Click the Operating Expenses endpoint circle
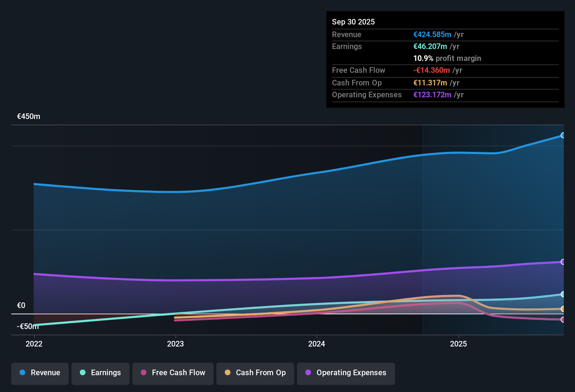Image resolution: width=575 pixels, height=392 pixels. 563,261
